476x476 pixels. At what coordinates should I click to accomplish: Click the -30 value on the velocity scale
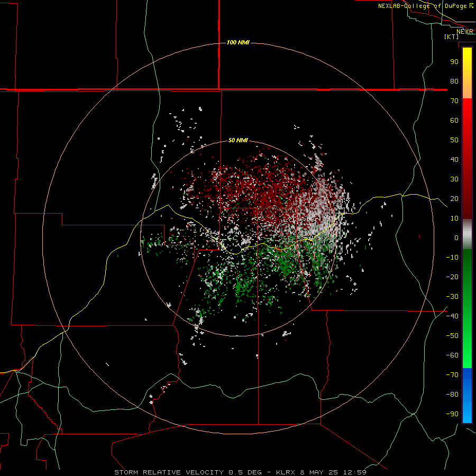(452, 297)
